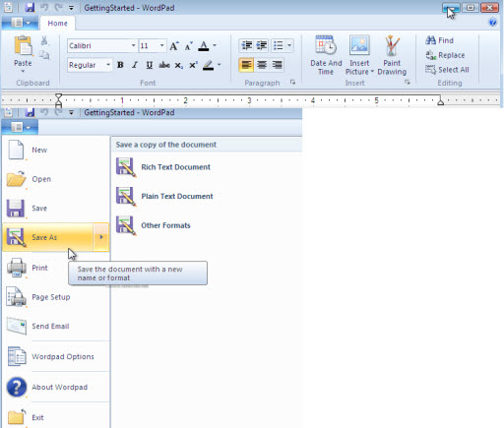Click Save icon in lower window quick access toolbar

(30, 112)
